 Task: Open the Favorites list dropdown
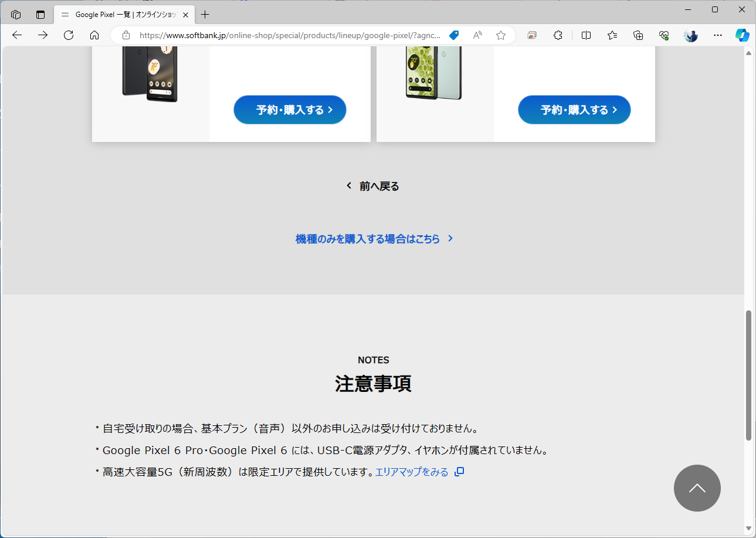[x=612, y=35]
